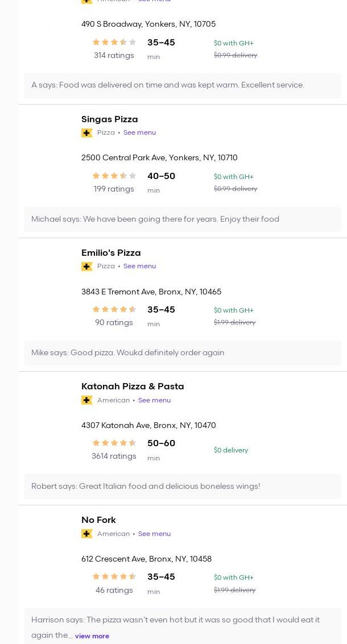Image resolution: width=347 pixels, height=644 pixels.
Task: Expand Harrison's review with view more
Action: pos(92,636)
